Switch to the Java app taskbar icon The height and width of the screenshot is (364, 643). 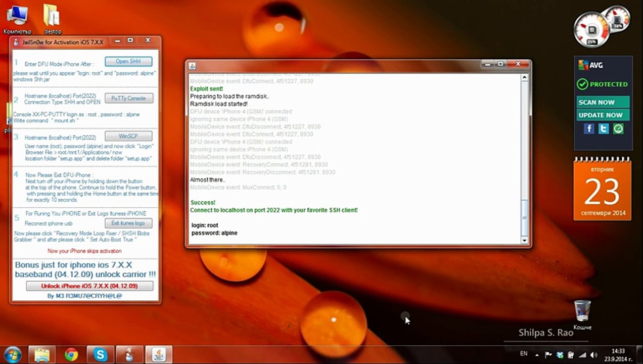[x=159, y=354]
